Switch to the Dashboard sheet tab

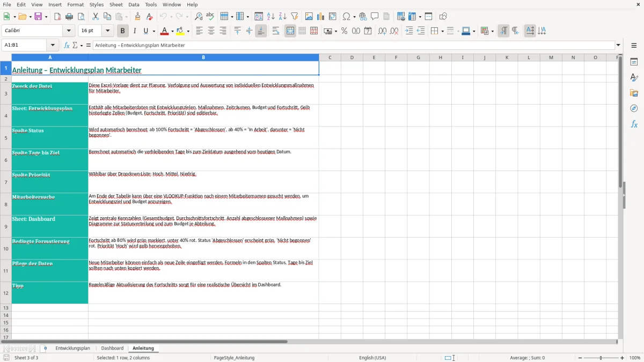112,349
